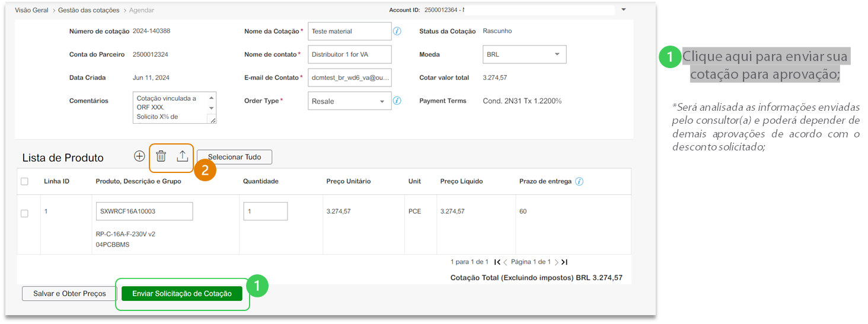This screenshot has width=868, height=324.
Task: Click 'Produto, Descrição e Grupo' column header
Action: point(139,181)
